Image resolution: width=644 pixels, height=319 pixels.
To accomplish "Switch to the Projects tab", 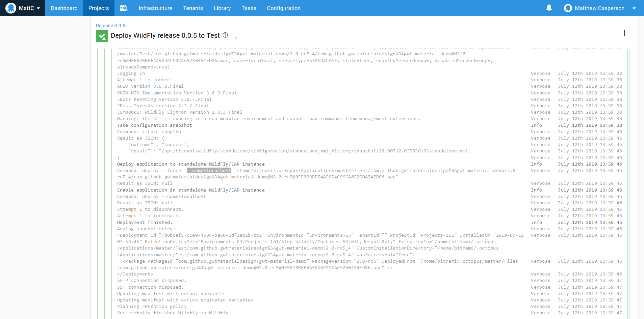I will pyautogui.click(x=99, y=8).
